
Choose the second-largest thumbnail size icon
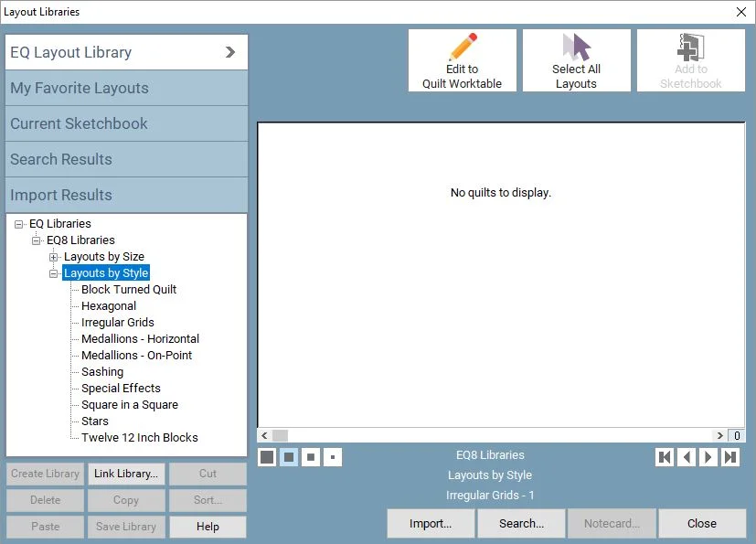click(289, 457)
